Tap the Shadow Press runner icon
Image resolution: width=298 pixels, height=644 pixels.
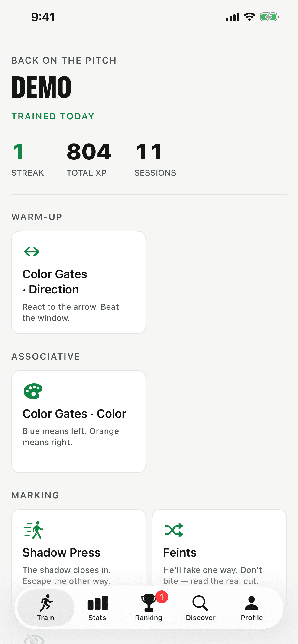[33, 530]
